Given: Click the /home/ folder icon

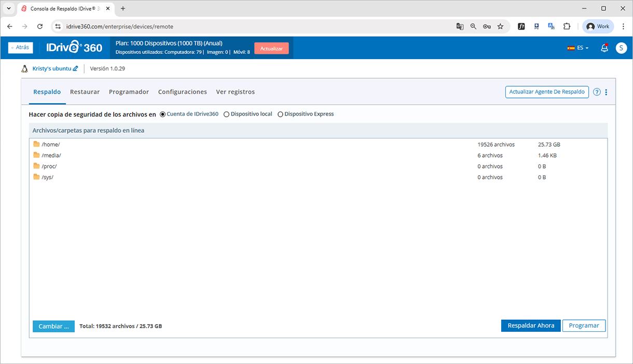Looking at the screenshot, I should [36, 144].
